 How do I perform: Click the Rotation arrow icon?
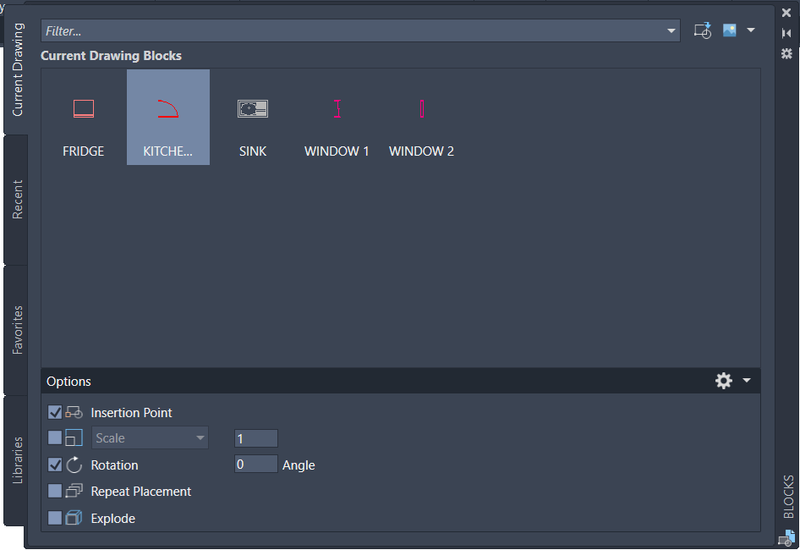[74, 465]
